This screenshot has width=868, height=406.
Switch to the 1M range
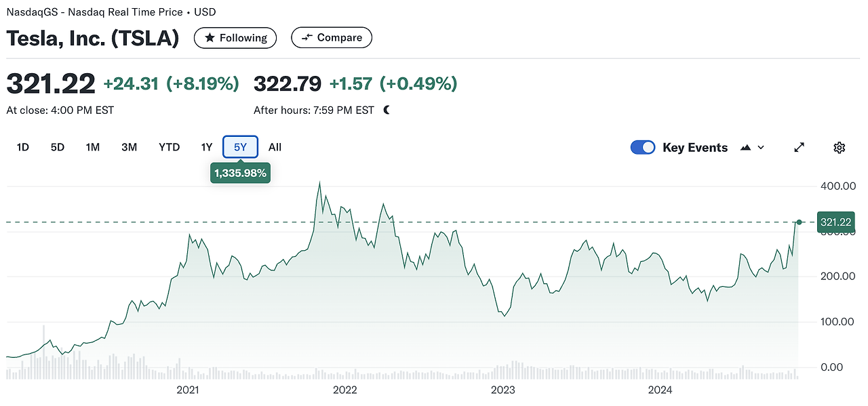93,147
